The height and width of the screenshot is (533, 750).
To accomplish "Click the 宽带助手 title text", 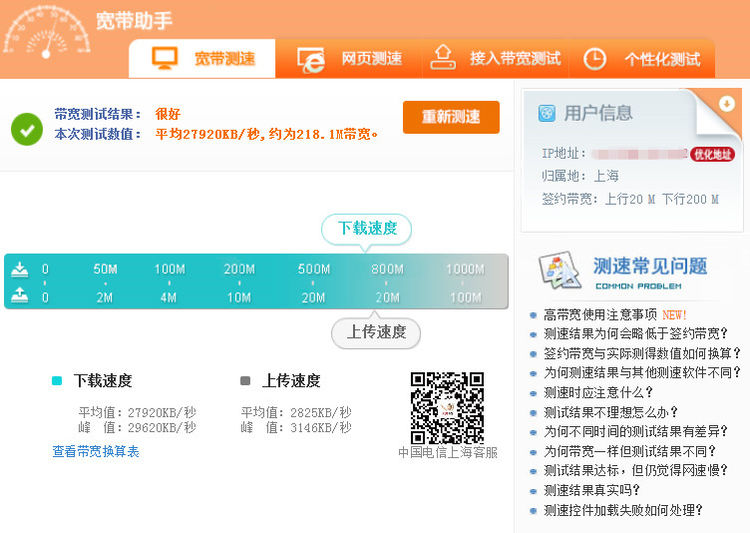I will (134, 21).
